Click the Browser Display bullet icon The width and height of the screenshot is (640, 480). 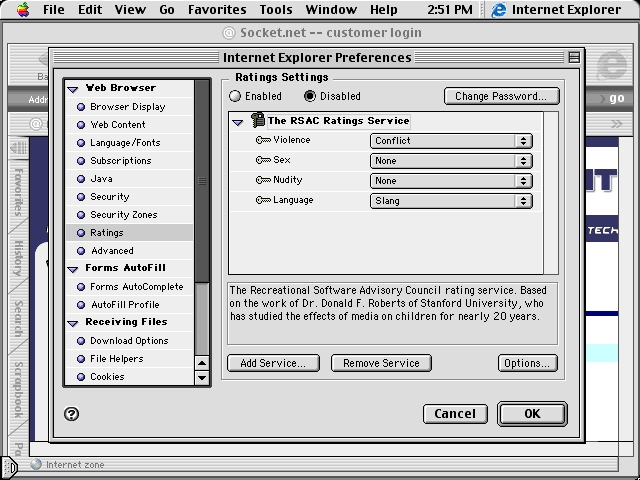pos(81,107)
